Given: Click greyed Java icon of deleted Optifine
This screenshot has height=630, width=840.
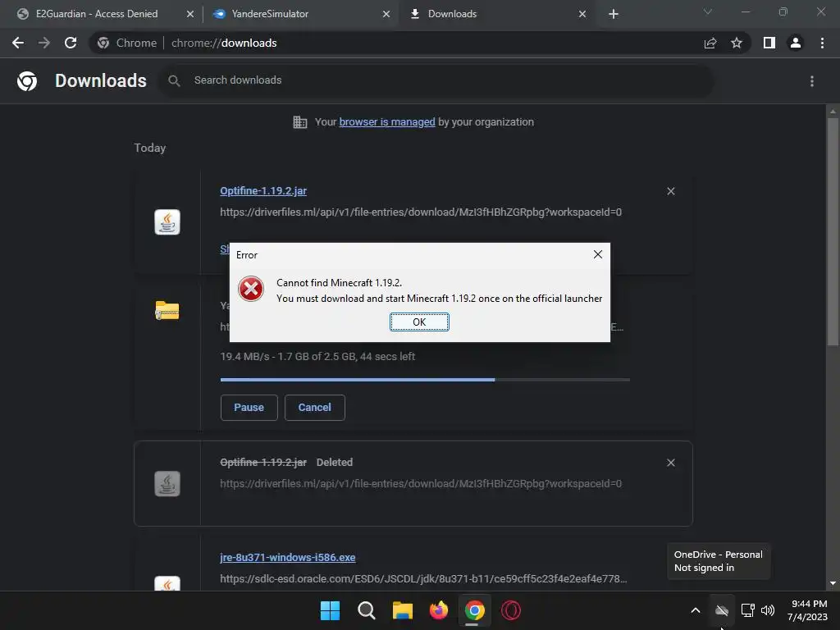Looking at the screenshot, I should click(167, 484).
